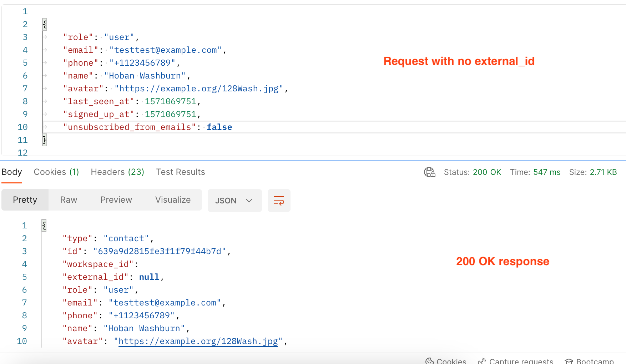Click the signed_up_at value 1571069751

pyautogui.click(x=170, y=114)
